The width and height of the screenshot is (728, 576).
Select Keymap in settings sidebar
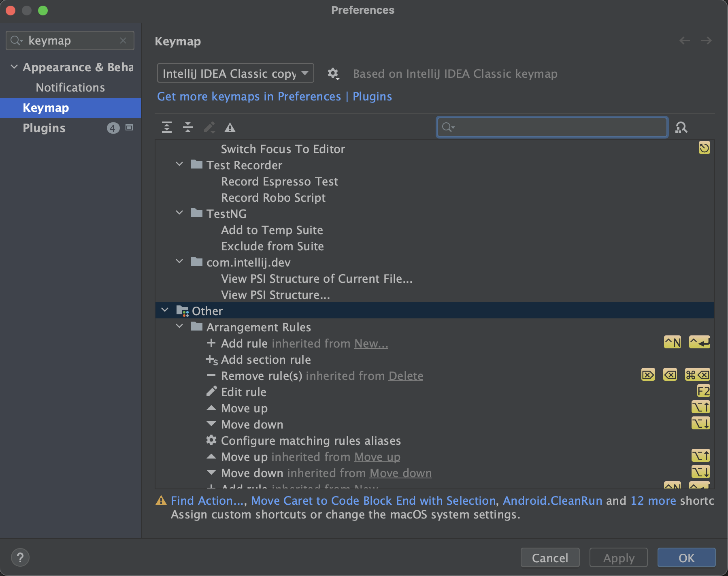coord(70,108)
